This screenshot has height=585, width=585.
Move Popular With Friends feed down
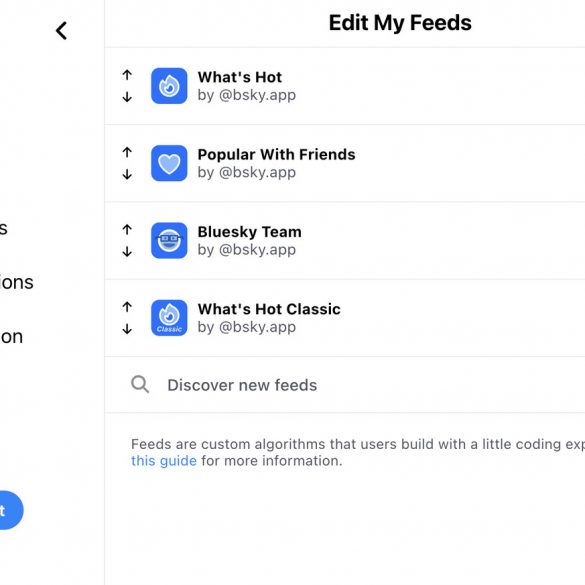click(127, 174)
